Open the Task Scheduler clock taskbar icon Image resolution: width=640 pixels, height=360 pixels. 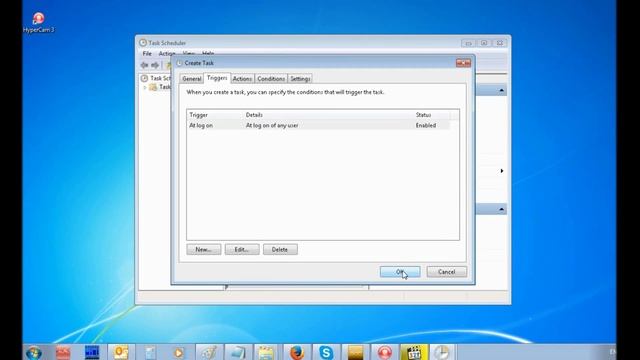tap(442, 352)
